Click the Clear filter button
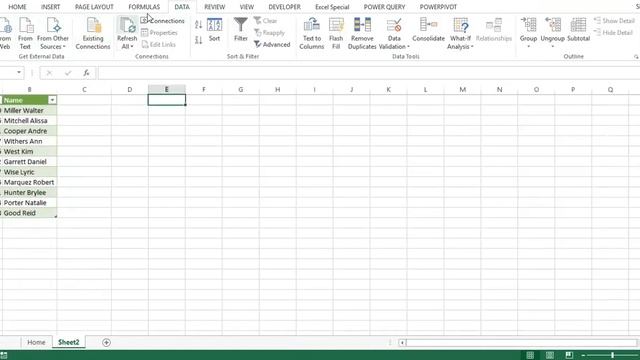Viewport: 640px width, 360px height. (x=265, y=20)
